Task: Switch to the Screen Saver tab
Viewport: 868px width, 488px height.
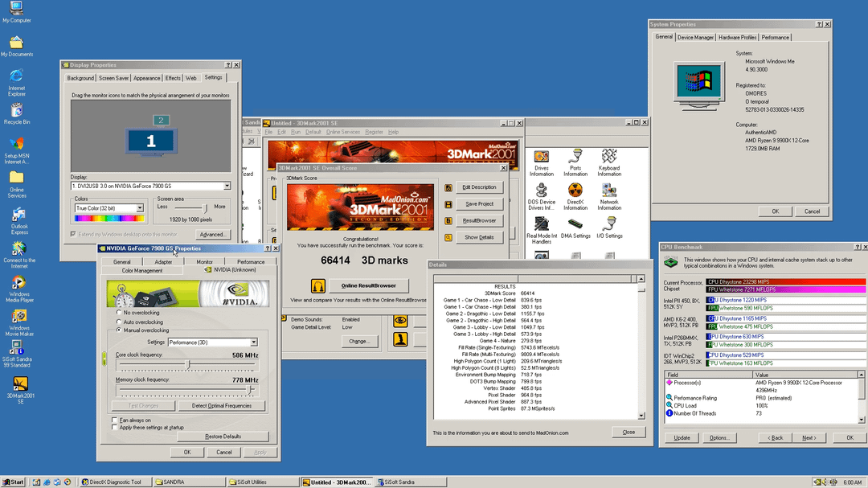Action: coord(113,78)
